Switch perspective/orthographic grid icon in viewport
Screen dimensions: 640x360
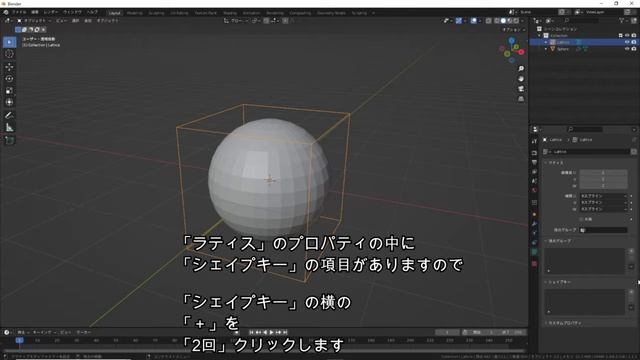point(521,99)
